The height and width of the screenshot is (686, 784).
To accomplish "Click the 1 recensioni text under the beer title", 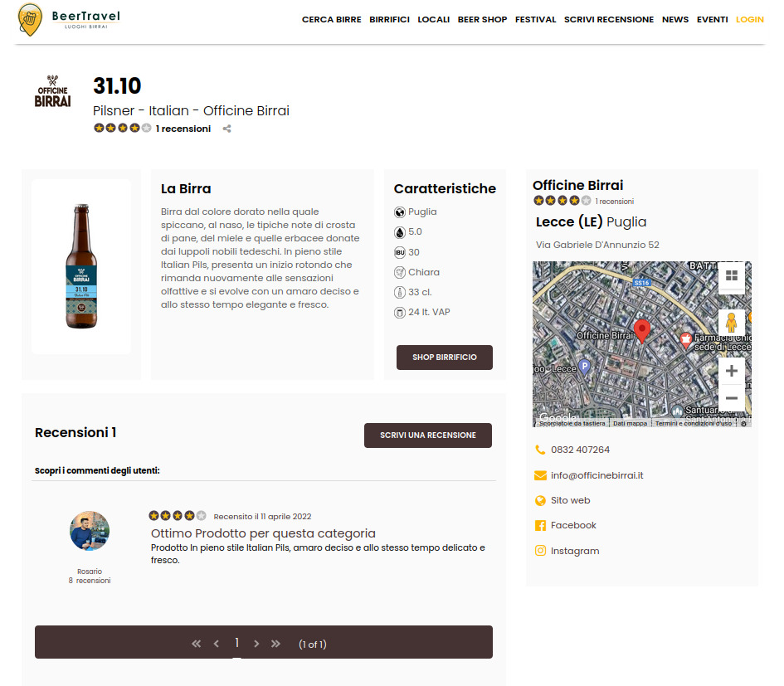I will tap(183, 129).
